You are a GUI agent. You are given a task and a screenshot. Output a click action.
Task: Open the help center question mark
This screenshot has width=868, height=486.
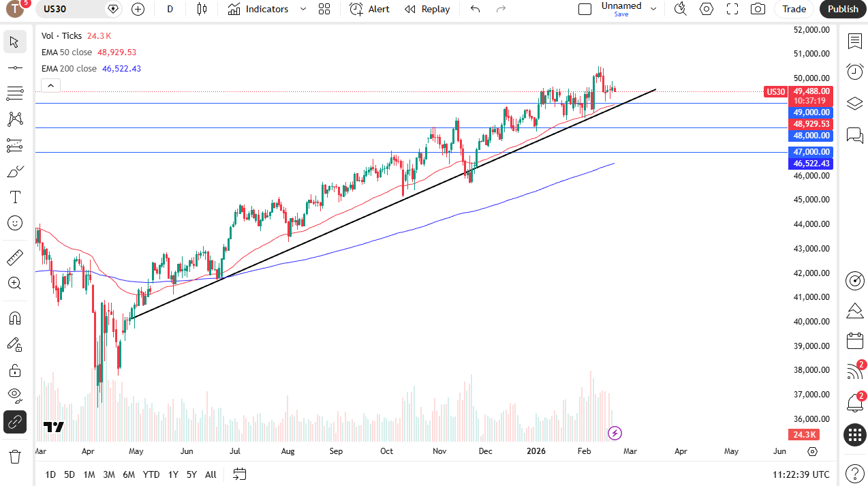coord(854,473)
